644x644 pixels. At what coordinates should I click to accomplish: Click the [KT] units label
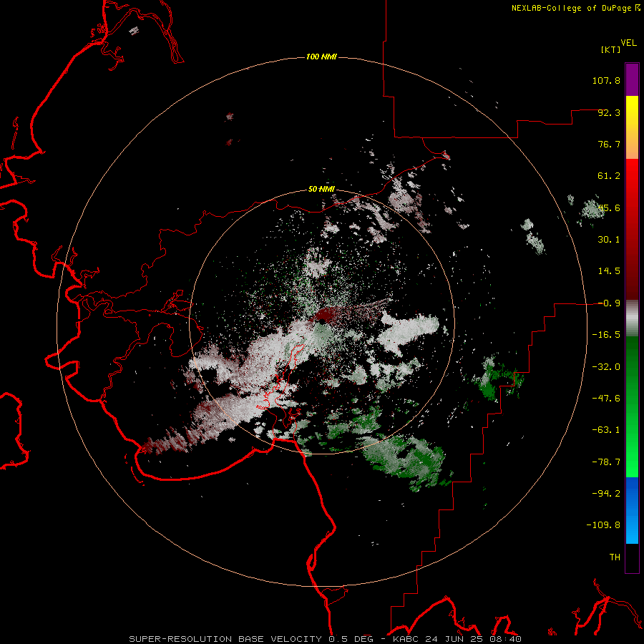tap(611, 49)
